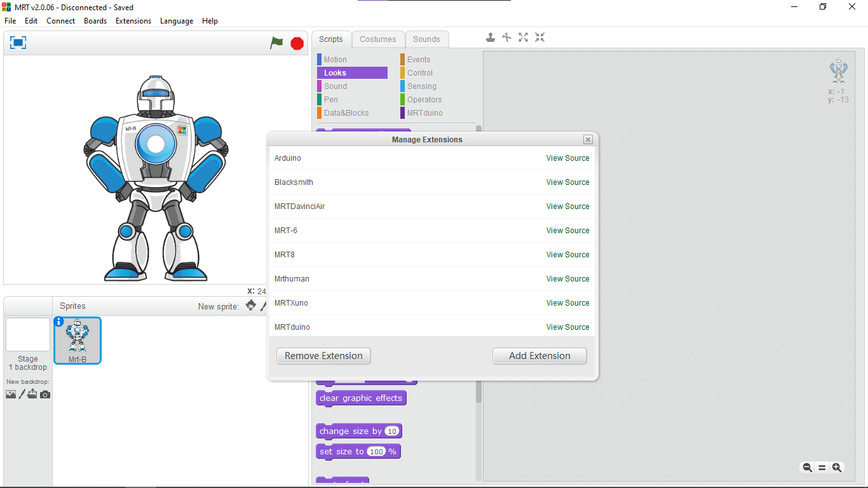The height and width of the screenshot is (488, 868).
Task: Open the Boards menu
Action: (95, 21)
